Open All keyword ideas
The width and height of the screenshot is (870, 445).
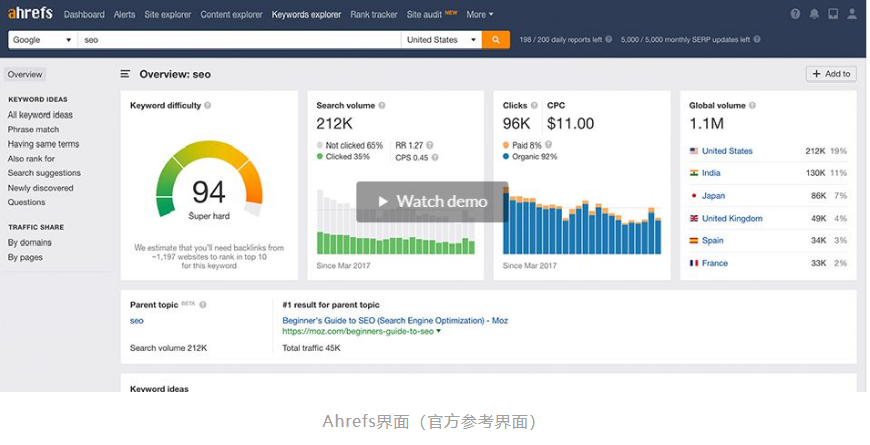[40, 115]
